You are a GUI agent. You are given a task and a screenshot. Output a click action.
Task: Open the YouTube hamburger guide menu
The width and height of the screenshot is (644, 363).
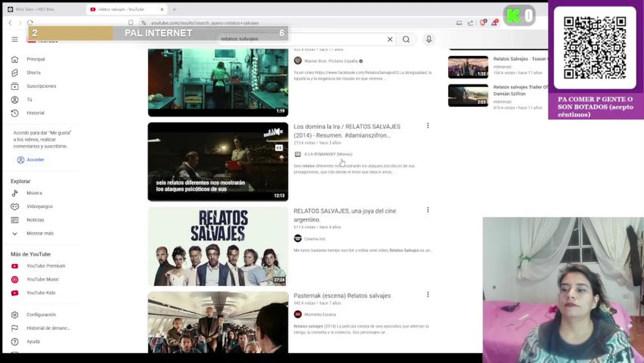(15, 39)
